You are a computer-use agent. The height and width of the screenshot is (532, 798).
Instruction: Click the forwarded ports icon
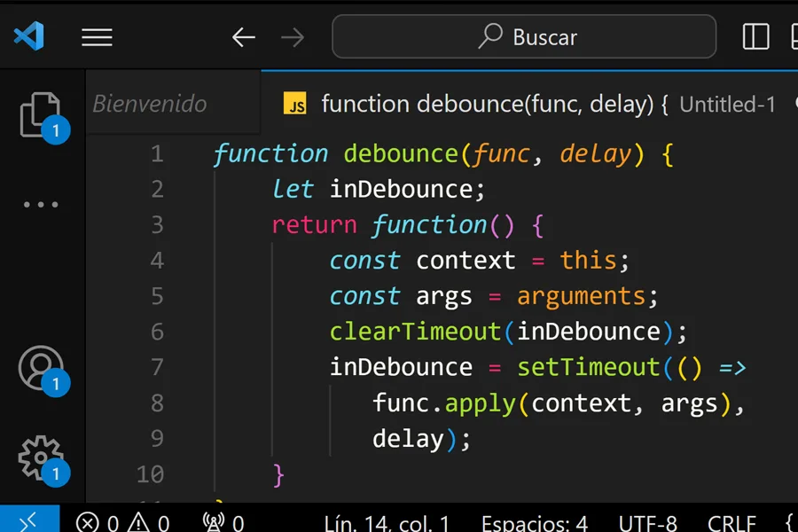pyautogui.click(x=222, y=521)
